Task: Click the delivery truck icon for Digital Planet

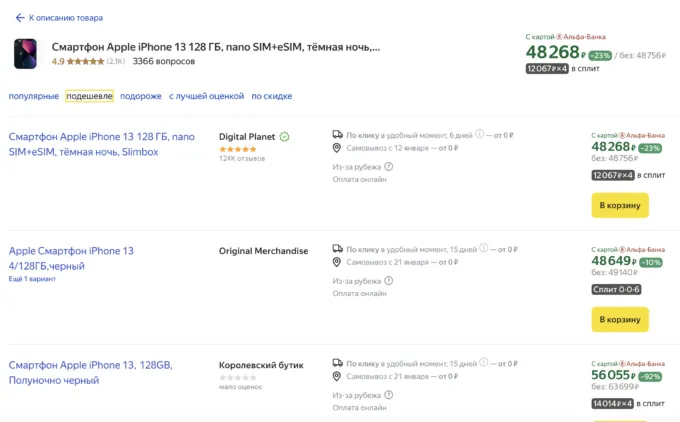Action: pos(338,134)
